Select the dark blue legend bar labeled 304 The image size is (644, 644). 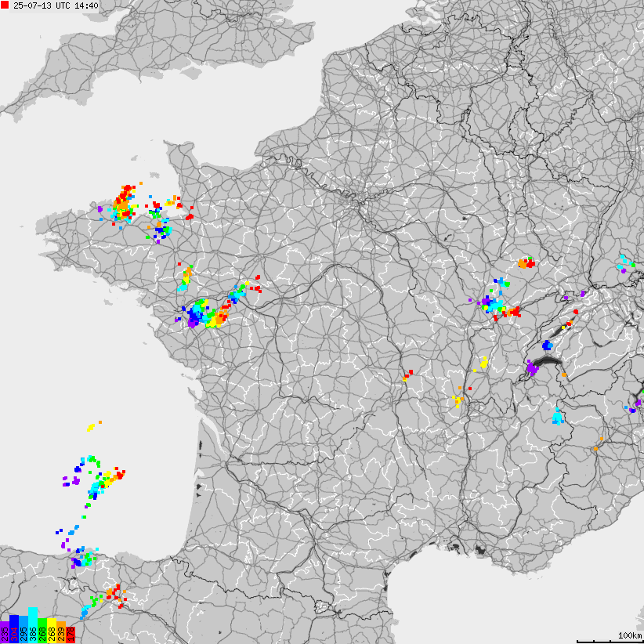pos(14,629)
